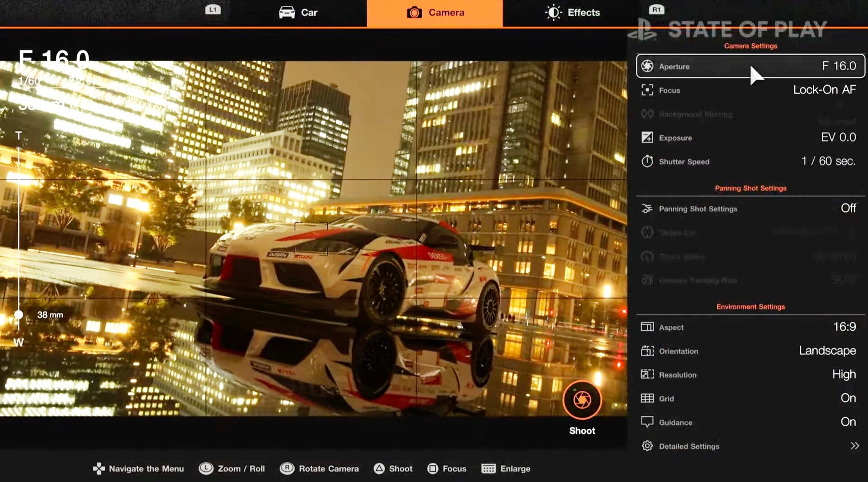Image resolution: width=868 pixels, height=482 pixels.
Task: Click the T telephoto end of zoom slider
Action: click(19, 136)
